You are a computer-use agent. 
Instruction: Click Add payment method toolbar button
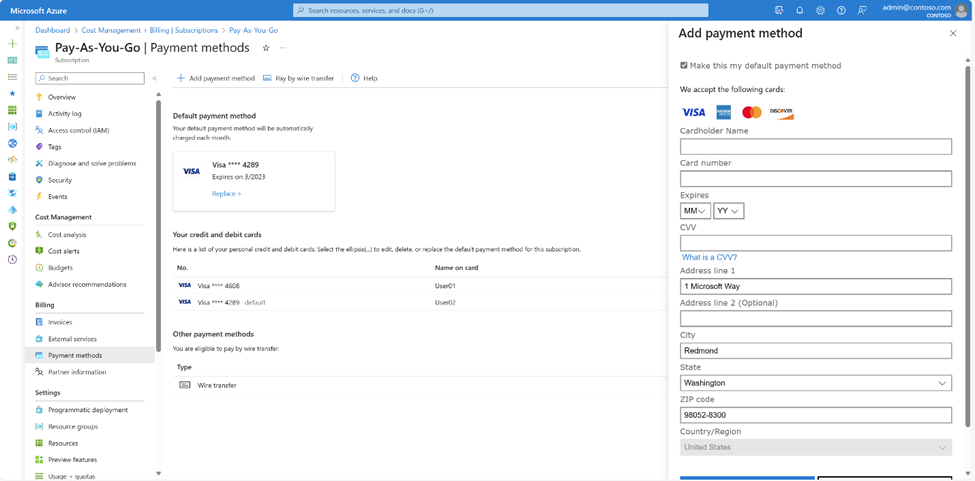point(216,78)
